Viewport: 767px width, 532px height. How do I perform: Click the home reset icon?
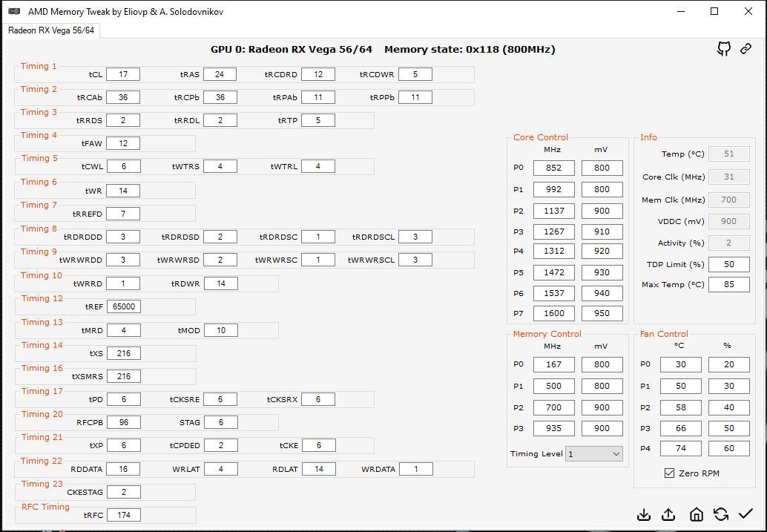point(696,514)
